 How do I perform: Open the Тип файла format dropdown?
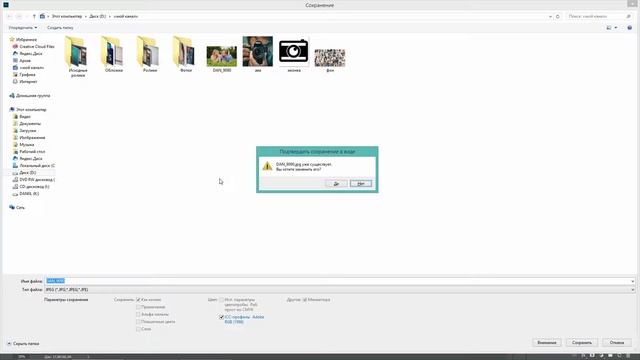coord(340,289)
